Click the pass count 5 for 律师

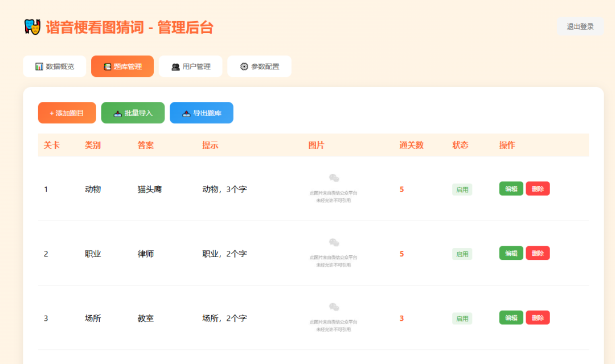(x=401, y=254)
